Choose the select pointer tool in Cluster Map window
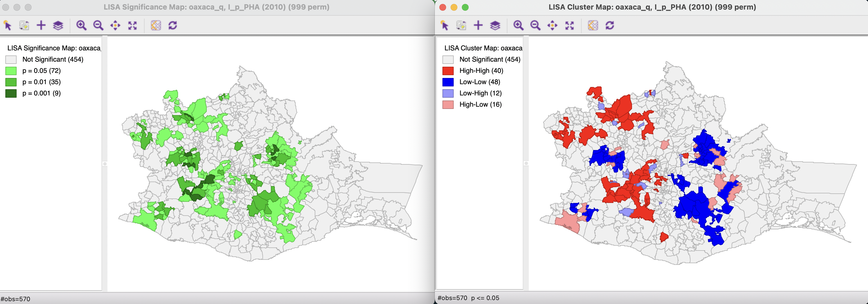Image resolution: width=868 pixels, height=304 pixels. [444, 25]
